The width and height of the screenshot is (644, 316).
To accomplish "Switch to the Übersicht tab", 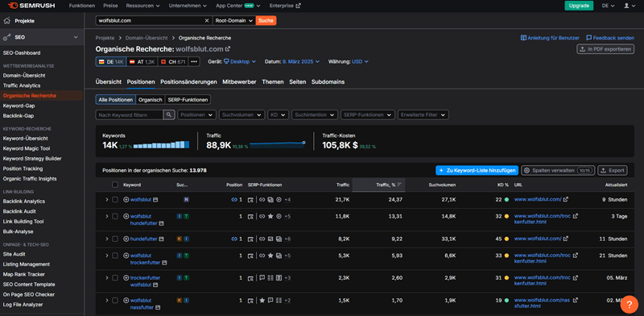I will tap(109, 82).
